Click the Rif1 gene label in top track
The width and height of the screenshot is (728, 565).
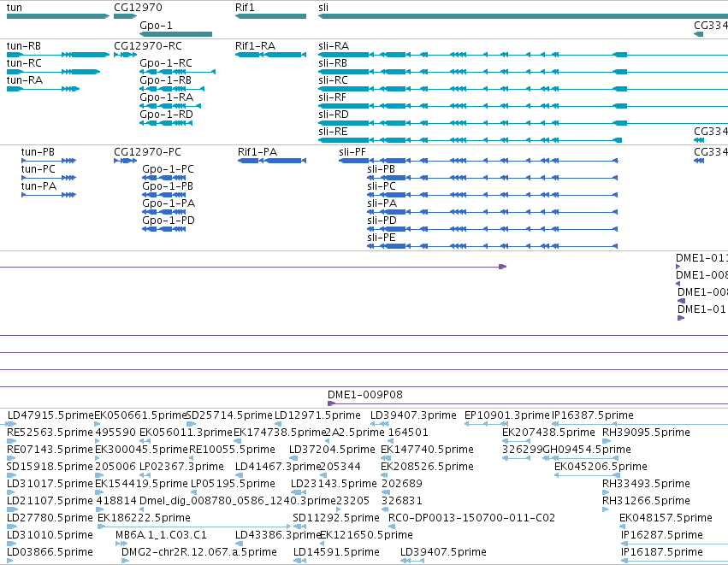245,8
